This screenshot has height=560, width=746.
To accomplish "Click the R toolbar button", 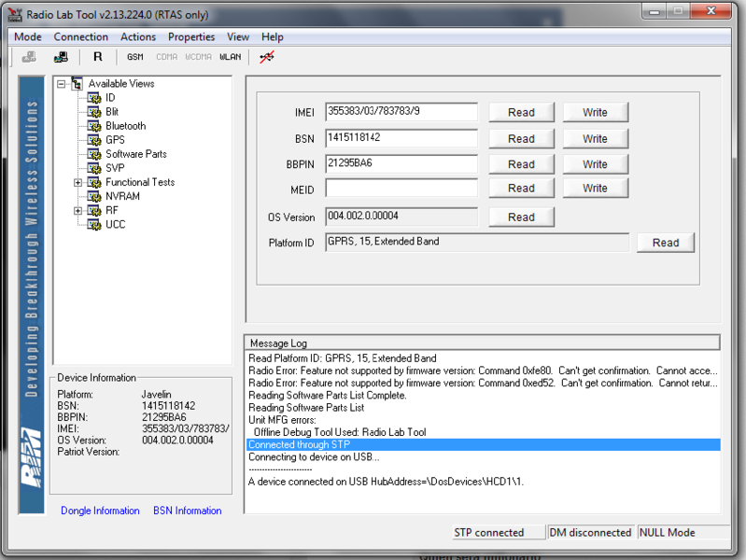I will (x=97, y=57).
